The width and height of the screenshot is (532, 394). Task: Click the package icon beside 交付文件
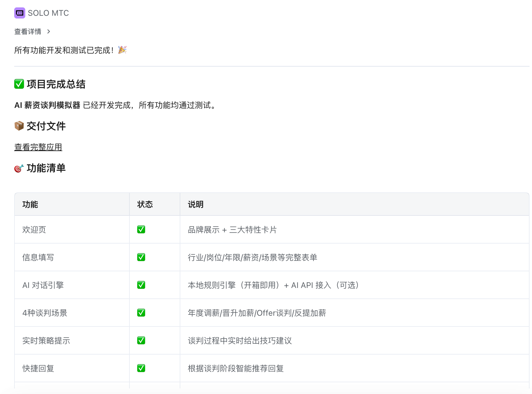(x=19, y=126)
